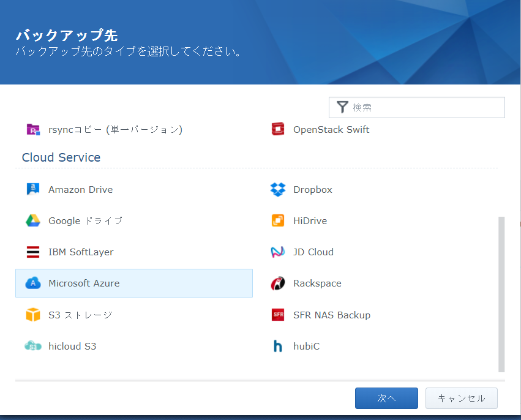
Task: Click the hicloud S3 icon
Action: [x=33, y=346]
